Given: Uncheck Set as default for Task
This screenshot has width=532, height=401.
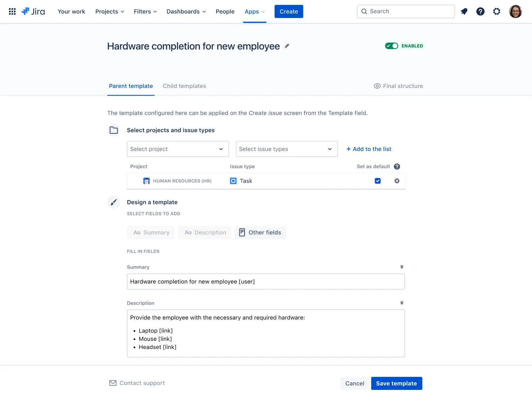Looking at the screenshot, I should tap(378, 181).
